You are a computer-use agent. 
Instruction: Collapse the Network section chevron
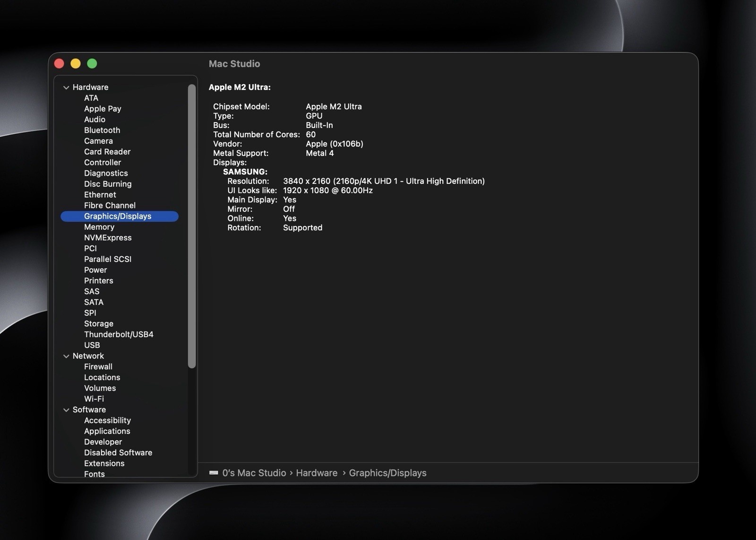tap(66, 356)
